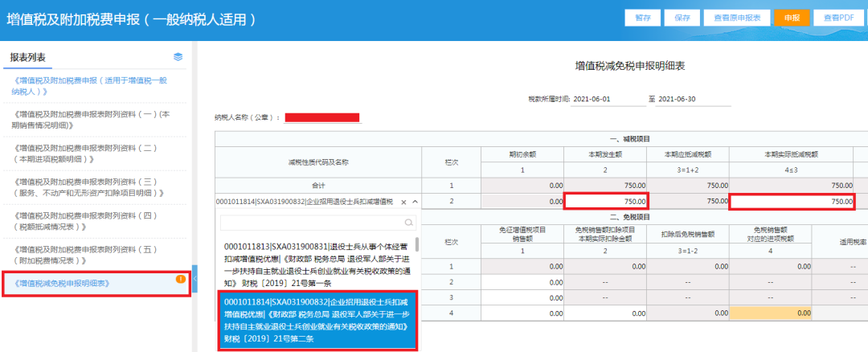Click the 合计 row label
The height and width of the screenshot is (352, 868).
tap(318, 186)
